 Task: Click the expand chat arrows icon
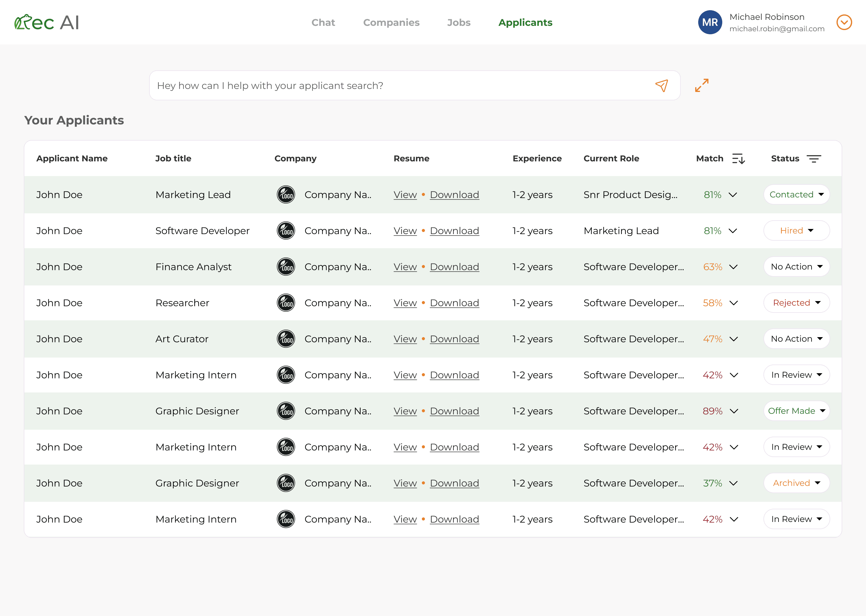[x=702, y=85]
